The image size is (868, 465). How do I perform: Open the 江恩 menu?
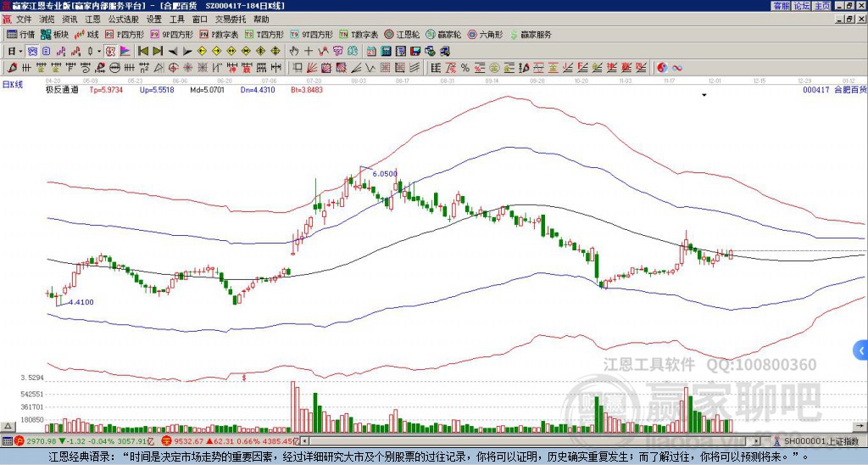click(93, 20)
